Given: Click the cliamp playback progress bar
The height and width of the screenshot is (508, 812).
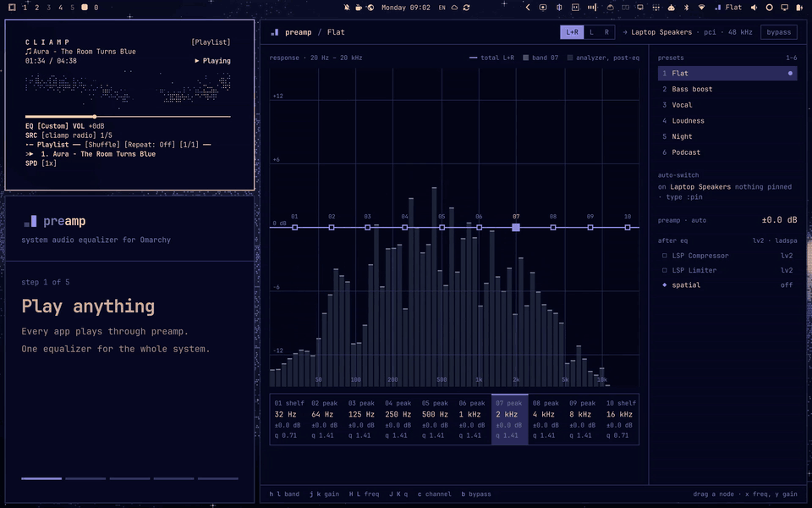Looking at the screenshot, I should (128, 117).
